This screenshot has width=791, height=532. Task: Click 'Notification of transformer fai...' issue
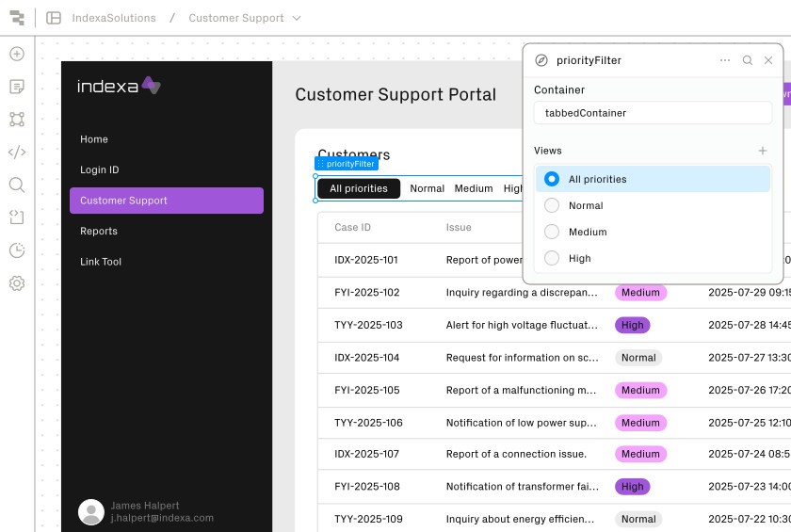coord(522,487)
